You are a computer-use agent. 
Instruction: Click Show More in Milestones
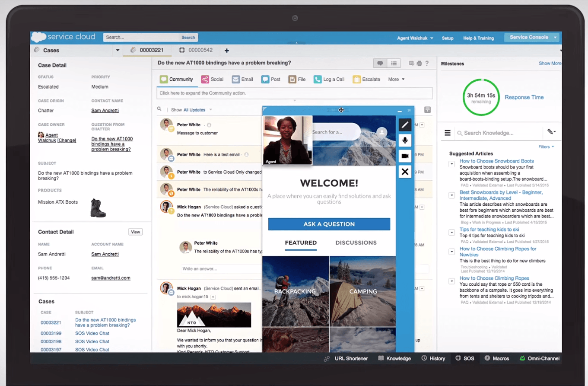coord(550,63)
